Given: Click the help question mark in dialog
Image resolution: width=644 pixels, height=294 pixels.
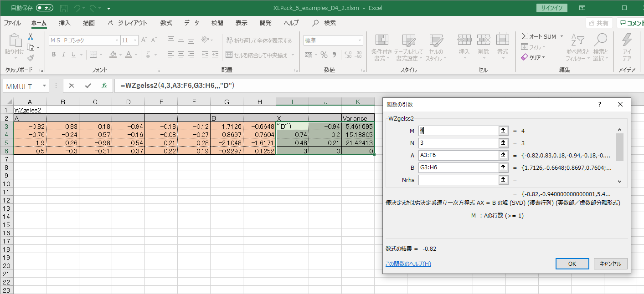Looking at the screenshot, I should [x=599, y=104].
